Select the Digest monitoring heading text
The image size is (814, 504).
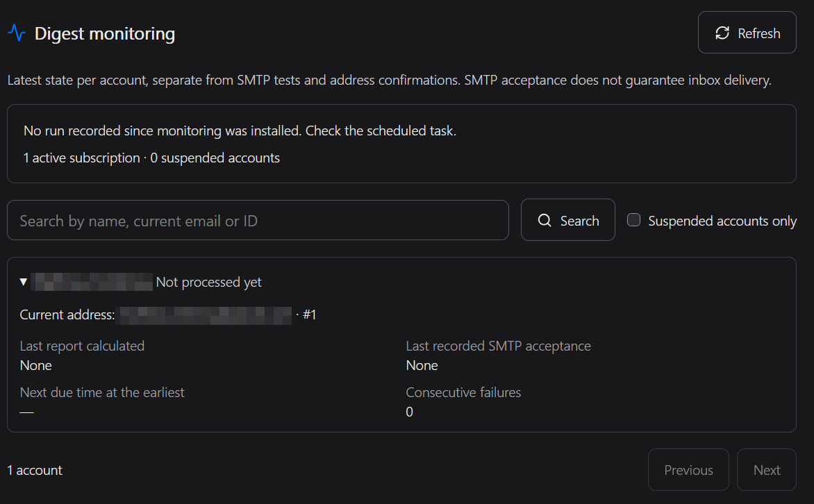point(105,34)
